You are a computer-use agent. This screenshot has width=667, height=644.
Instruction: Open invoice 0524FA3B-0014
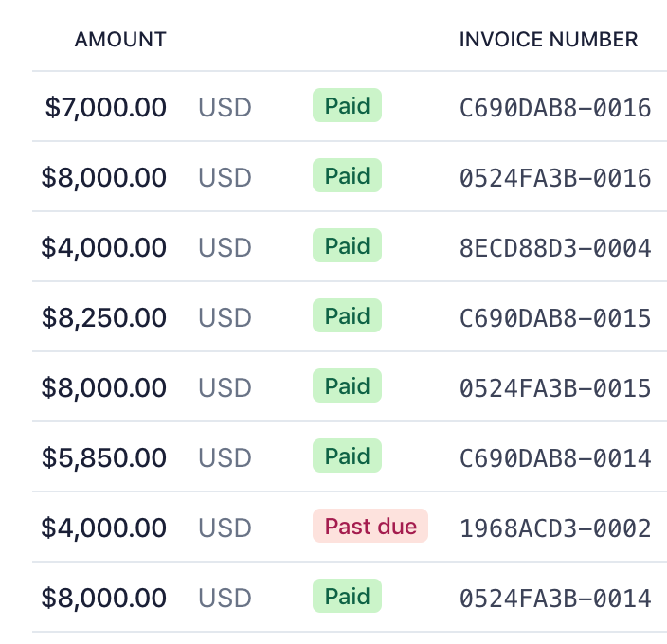[555, 599]
